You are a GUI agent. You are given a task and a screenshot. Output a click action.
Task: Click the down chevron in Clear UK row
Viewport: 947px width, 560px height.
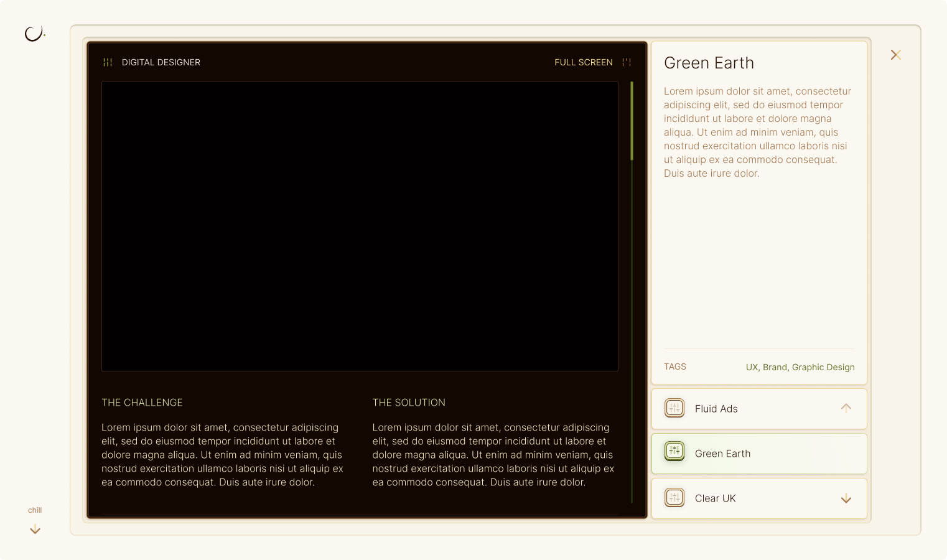[x=846, y=499]
